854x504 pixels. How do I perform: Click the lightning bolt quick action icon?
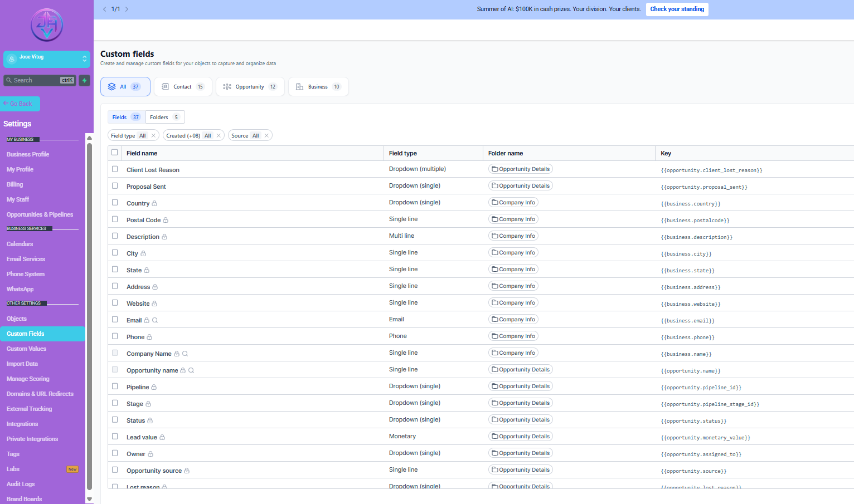[x=84, y=80]
